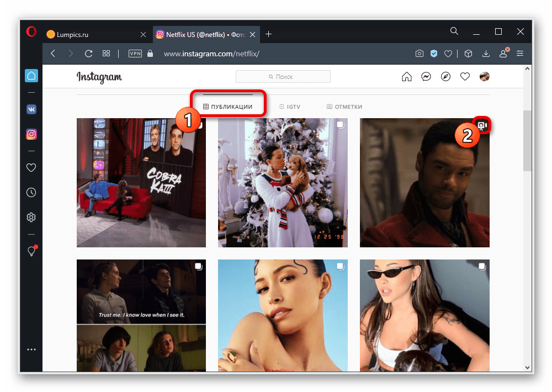Open sidebar home icon

31,76
